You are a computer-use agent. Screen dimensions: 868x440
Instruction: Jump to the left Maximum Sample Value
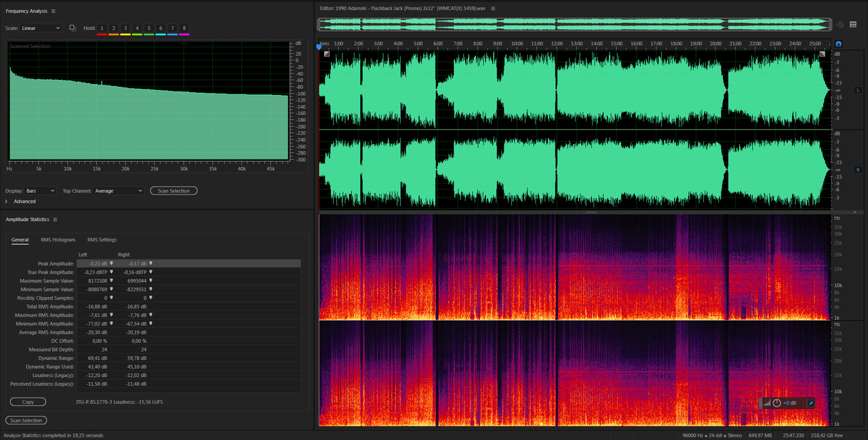click(111, 281)
